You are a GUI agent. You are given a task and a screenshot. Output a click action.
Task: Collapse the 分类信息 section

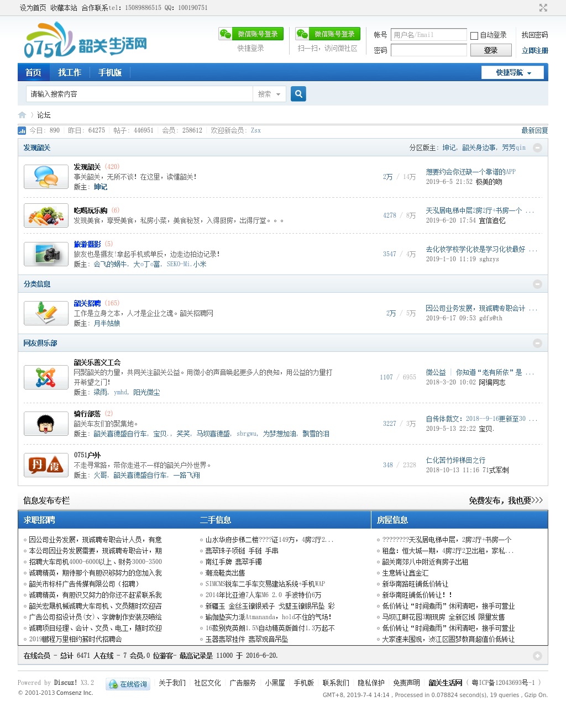(537, 284)
